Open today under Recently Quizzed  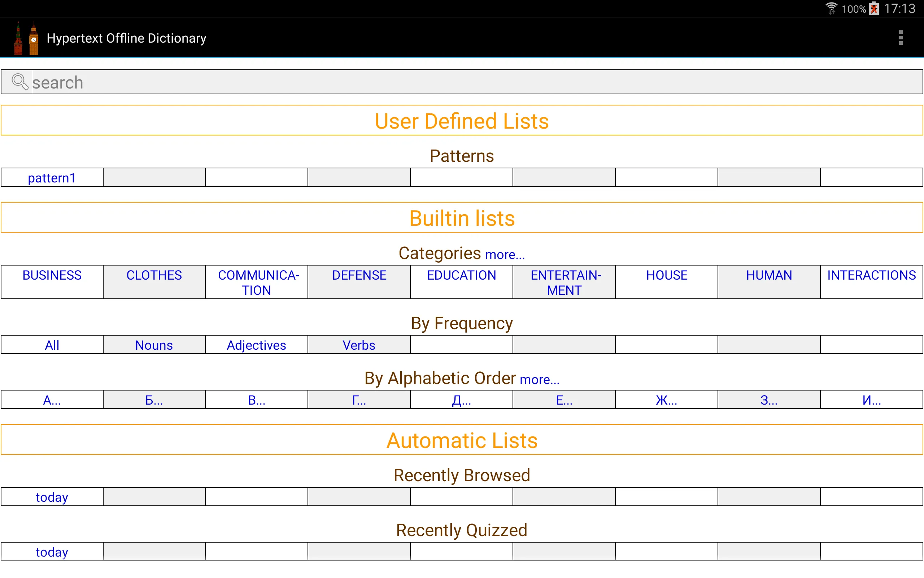52,552
